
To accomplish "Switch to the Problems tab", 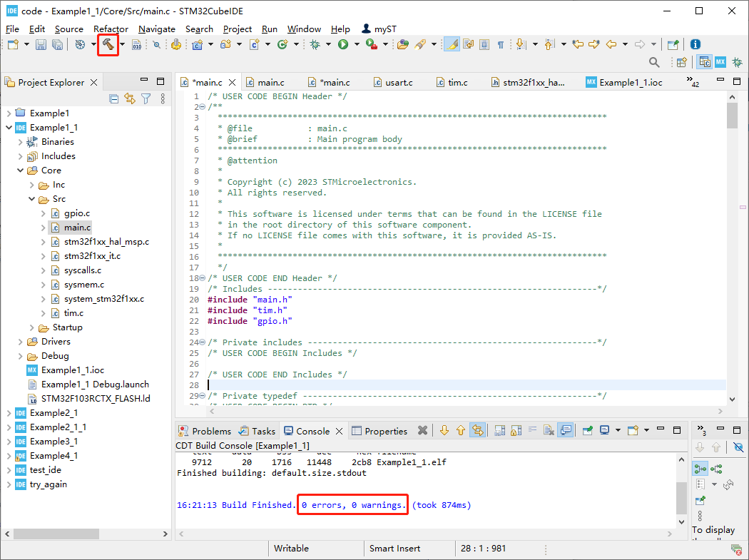I will click(205, 431).
